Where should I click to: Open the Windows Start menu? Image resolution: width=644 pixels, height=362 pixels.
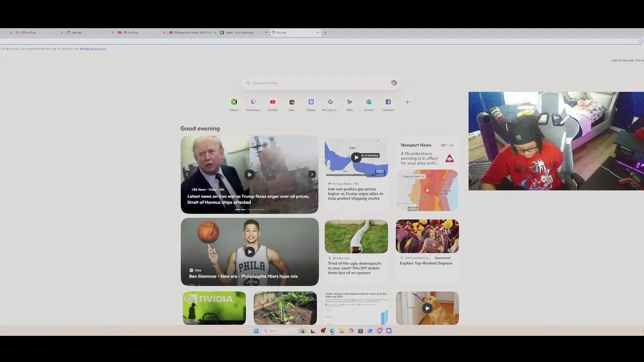coord(256,331)
